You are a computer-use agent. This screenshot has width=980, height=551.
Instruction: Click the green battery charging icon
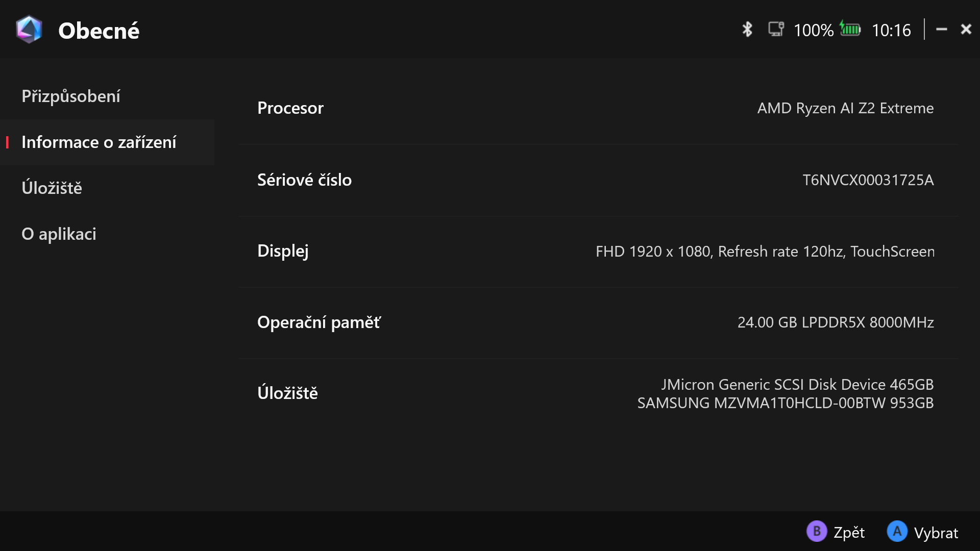850,29
